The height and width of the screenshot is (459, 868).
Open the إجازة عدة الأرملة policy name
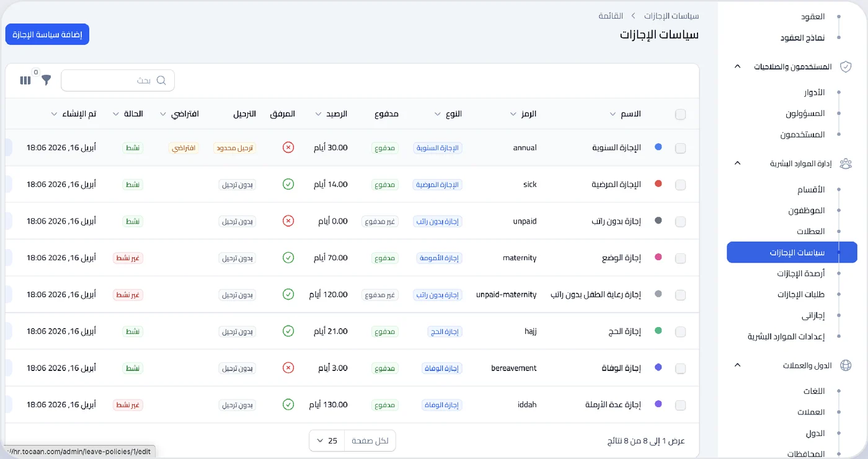(x=613, y=404)
